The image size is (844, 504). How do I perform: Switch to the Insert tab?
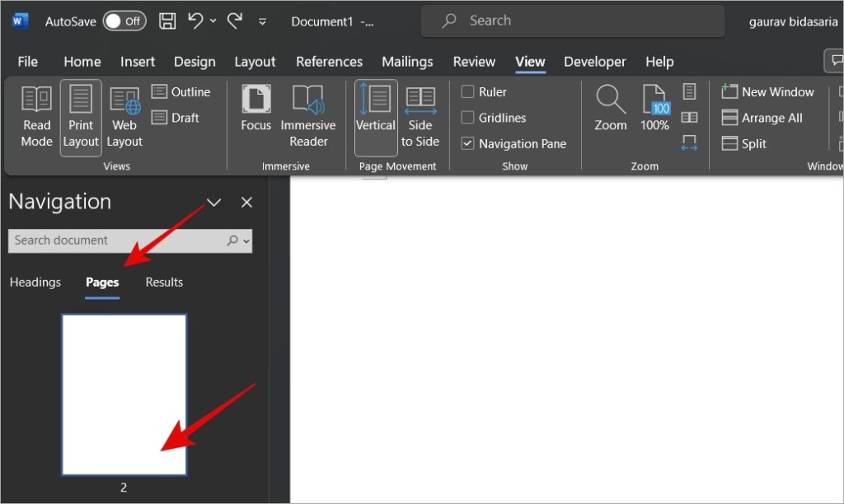(138, 62)
